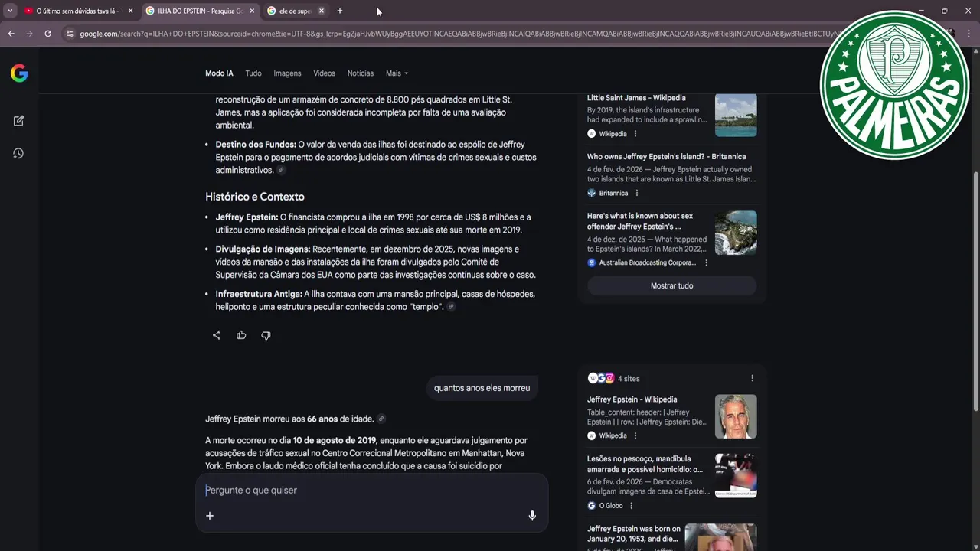Select Modo IA tab

[x=219, y=73]
